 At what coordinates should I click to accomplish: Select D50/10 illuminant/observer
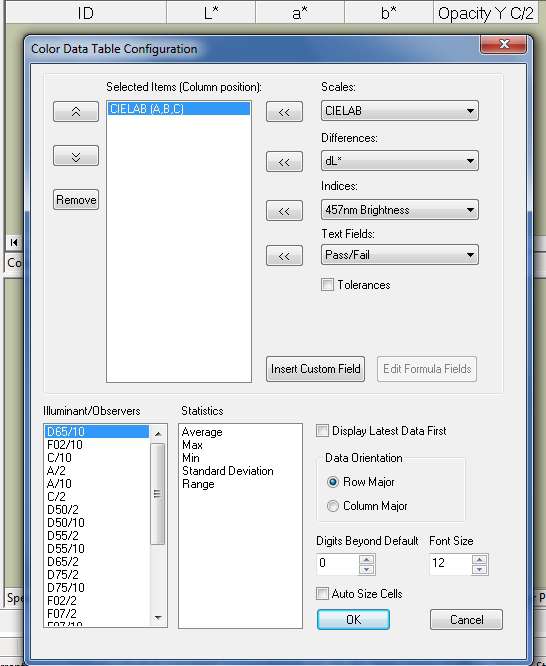tap(97, 523)
